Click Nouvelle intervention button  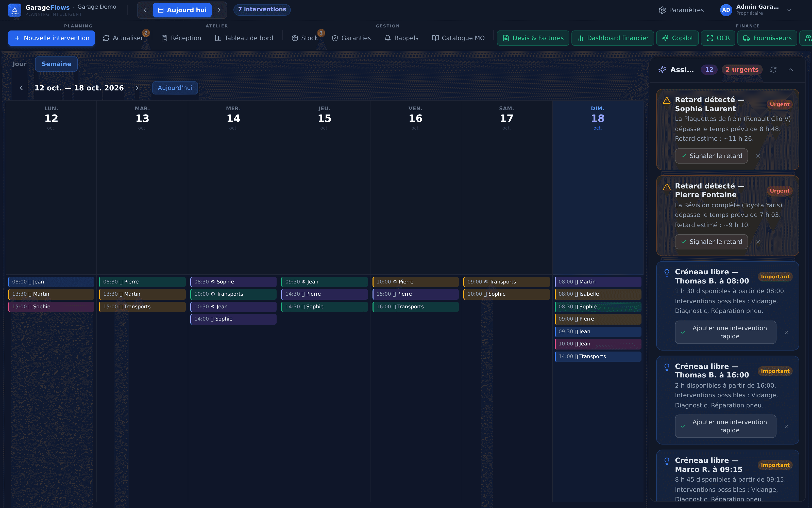pyautogui.click(x=51, y=38)
